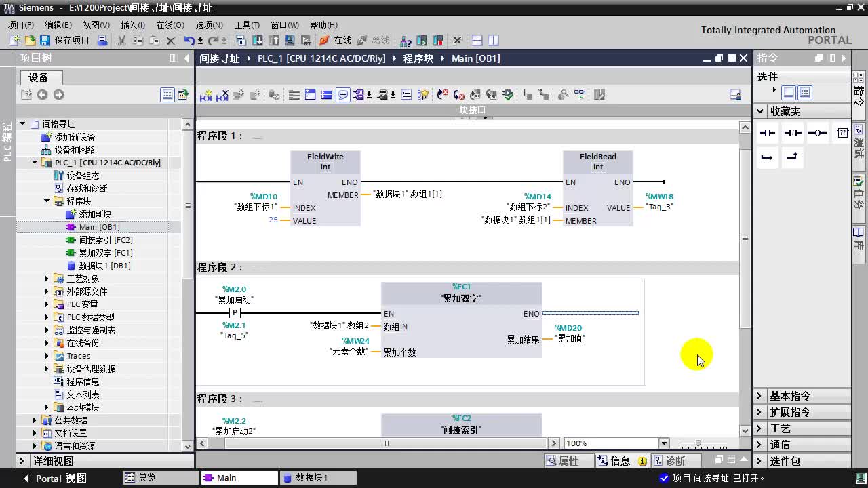Open the 视图(V) menu

pos(96,25)
